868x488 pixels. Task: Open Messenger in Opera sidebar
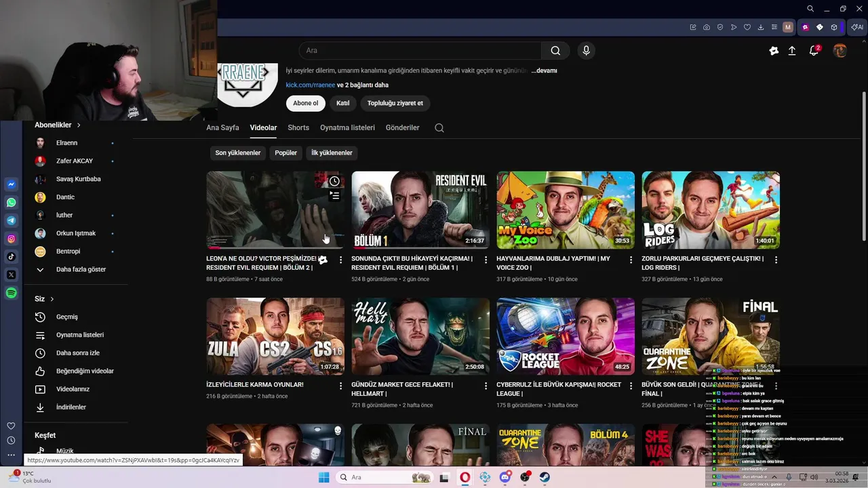pyautogui.click(x=12, y=184)
